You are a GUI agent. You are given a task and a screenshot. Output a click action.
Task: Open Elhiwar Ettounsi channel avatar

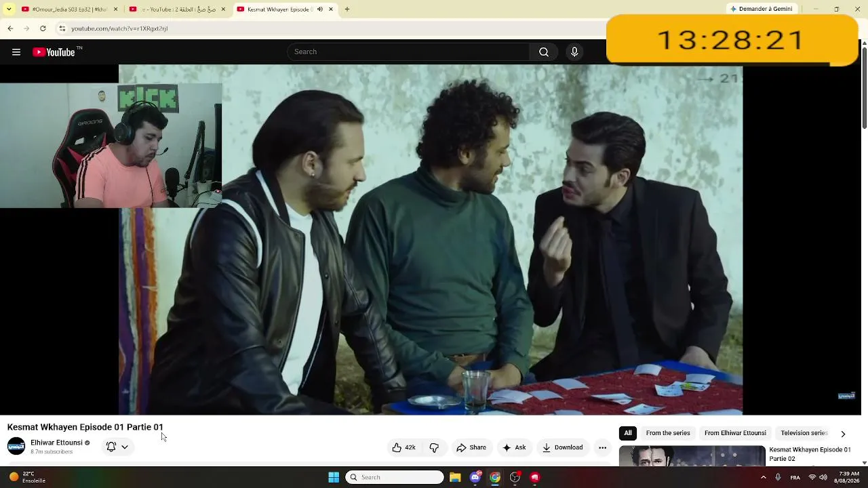click(16, 446)
